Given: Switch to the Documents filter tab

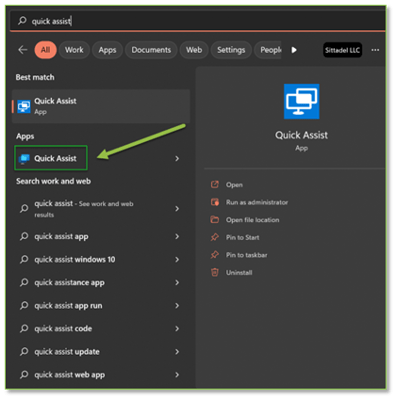Looking at the screenshot, I should click(x=151, y=50).
